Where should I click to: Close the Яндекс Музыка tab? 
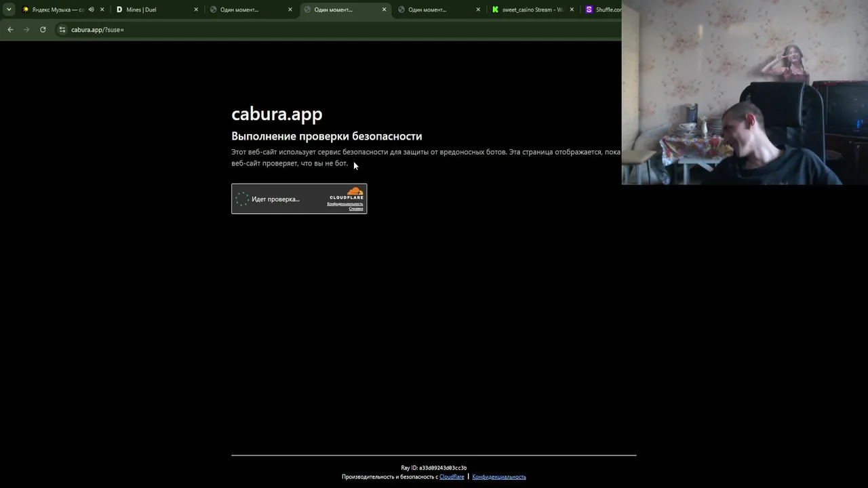coord(102,9)
